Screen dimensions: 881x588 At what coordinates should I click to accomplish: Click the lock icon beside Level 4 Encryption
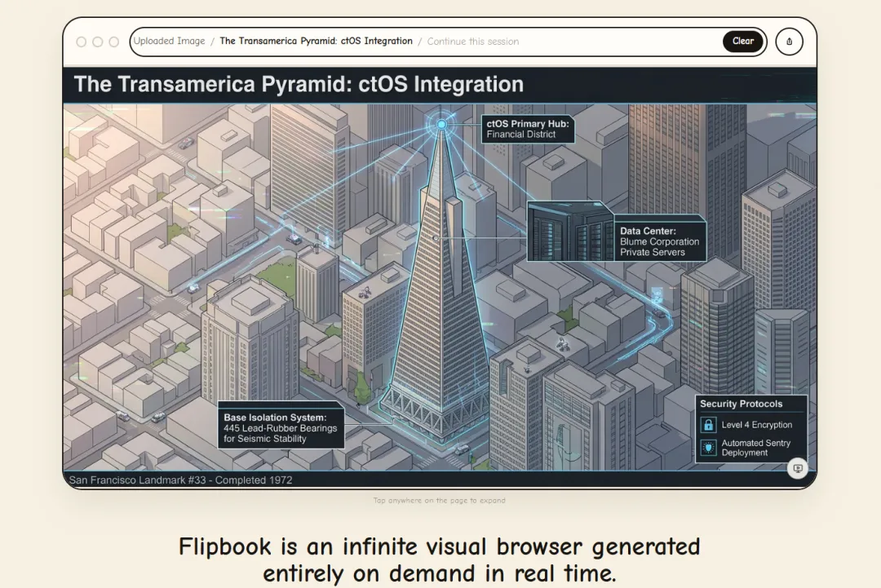[x=709, y=425]
